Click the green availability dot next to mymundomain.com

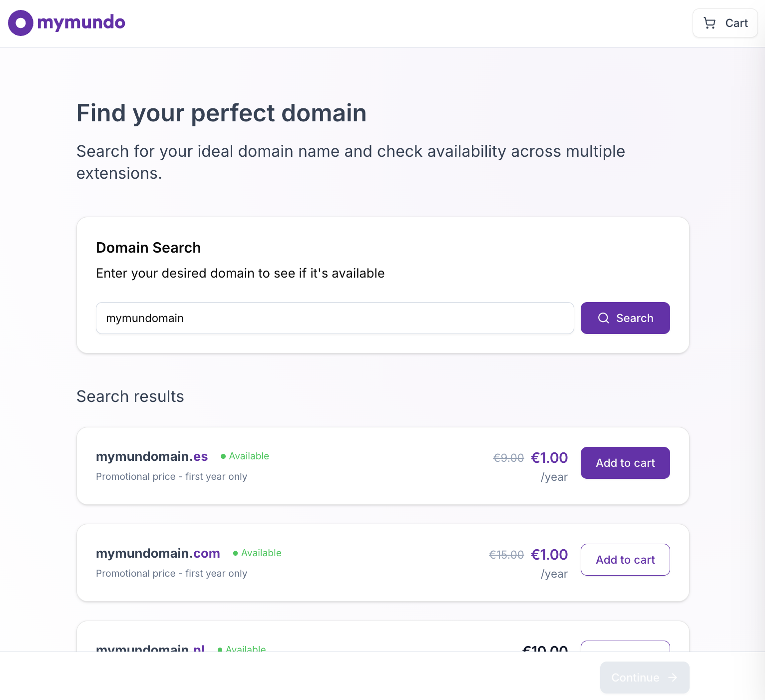click(x=235, y=553)
